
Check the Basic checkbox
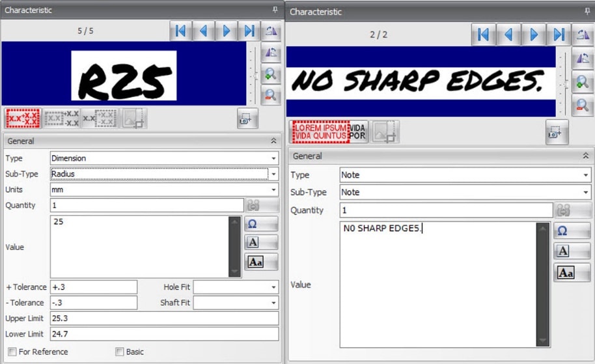[x=119, y=352]
